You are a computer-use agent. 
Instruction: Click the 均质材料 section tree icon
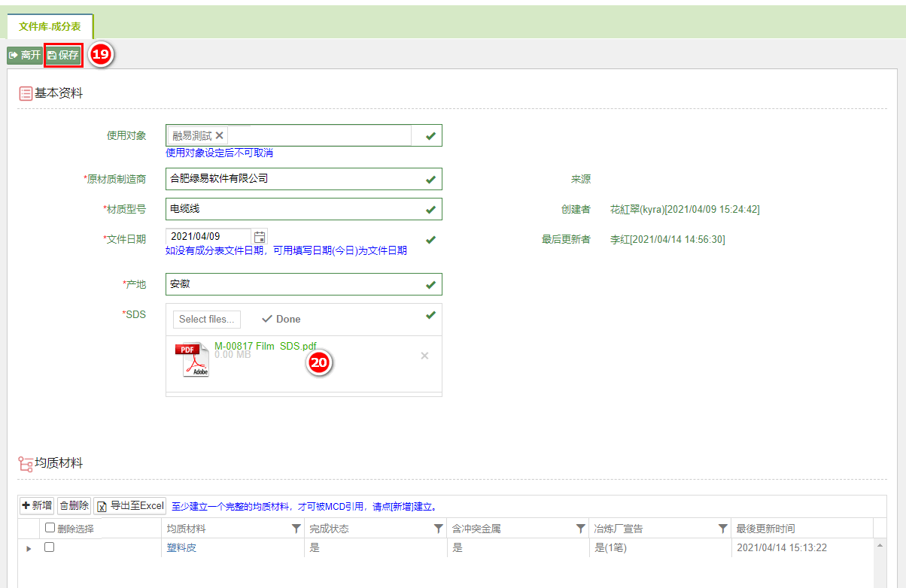pos(26,463)
